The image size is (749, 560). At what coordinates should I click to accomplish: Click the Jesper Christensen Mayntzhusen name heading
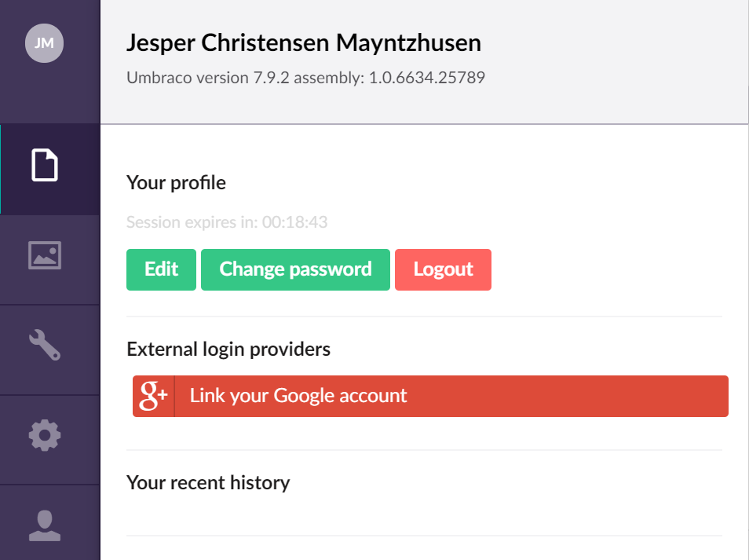304,43
